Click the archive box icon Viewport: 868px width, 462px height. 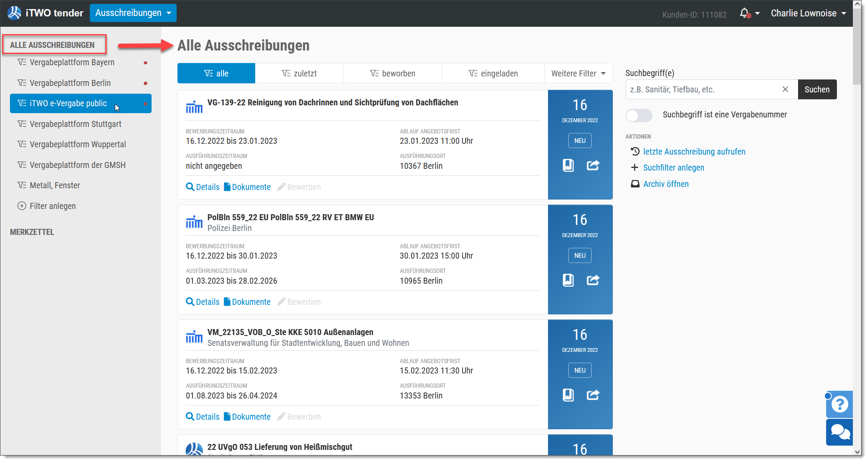(x=635, y=184)
